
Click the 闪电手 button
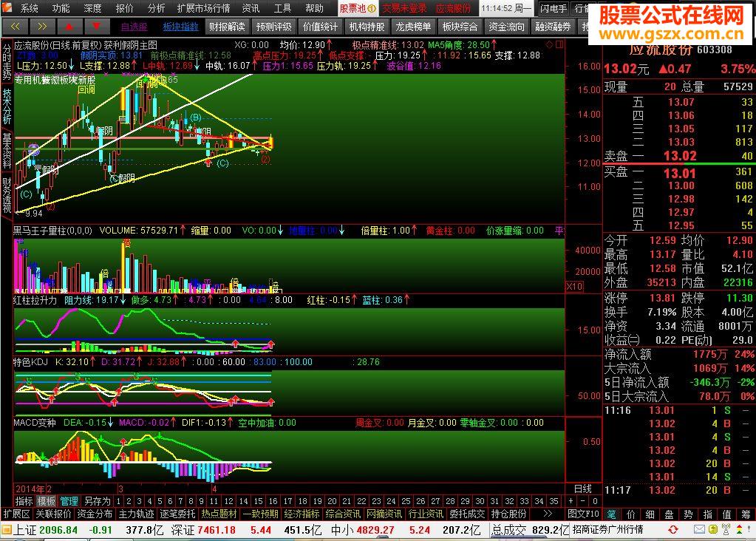[554, 8]
